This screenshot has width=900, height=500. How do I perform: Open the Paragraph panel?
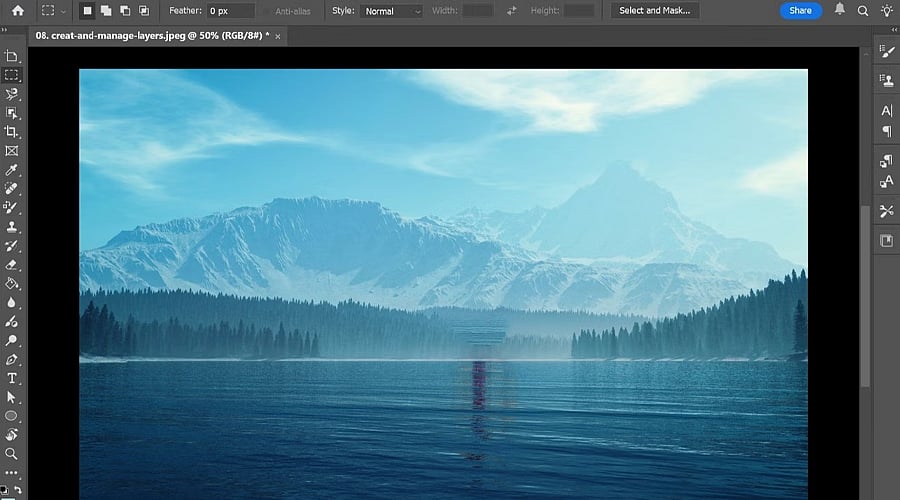tap(887, 131)
